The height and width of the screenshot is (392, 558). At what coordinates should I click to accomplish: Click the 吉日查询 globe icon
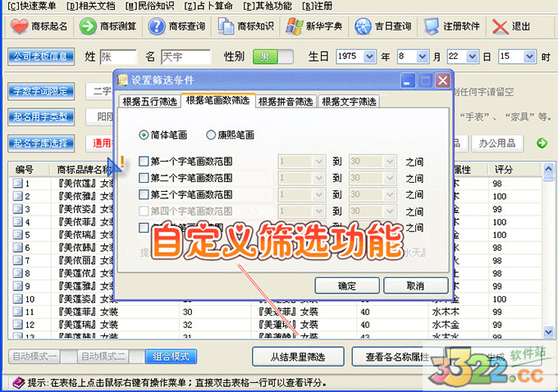click(x=363, y=26)
